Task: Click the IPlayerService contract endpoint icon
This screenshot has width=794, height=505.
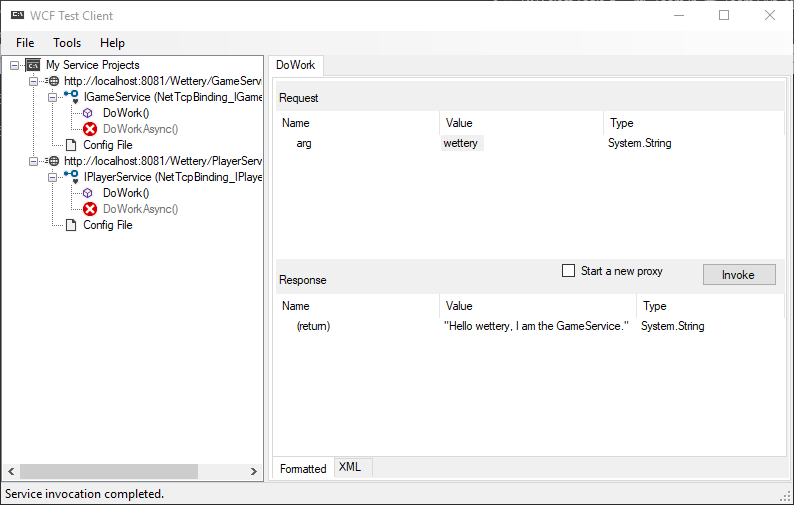Action: tap(71, 177)
